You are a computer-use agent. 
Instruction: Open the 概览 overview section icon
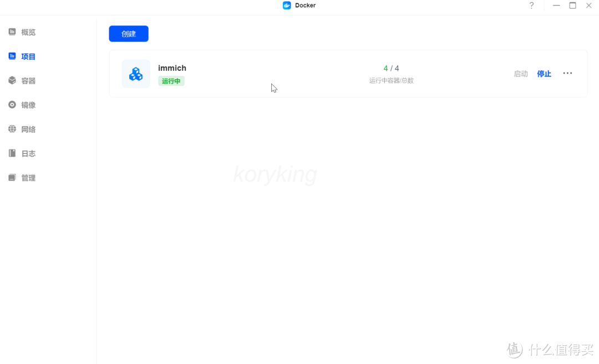tap(12, 32)
